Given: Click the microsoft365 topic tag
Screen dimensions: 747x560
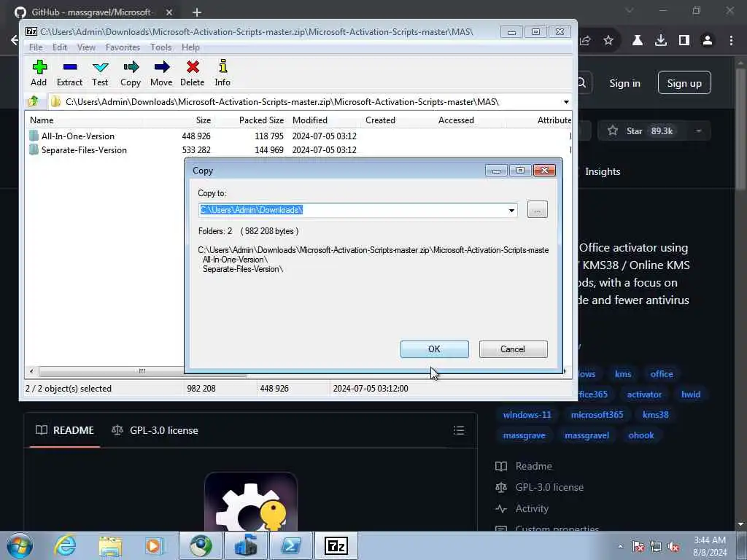Looking at the screenshot, I should click(x=597, y=415).
